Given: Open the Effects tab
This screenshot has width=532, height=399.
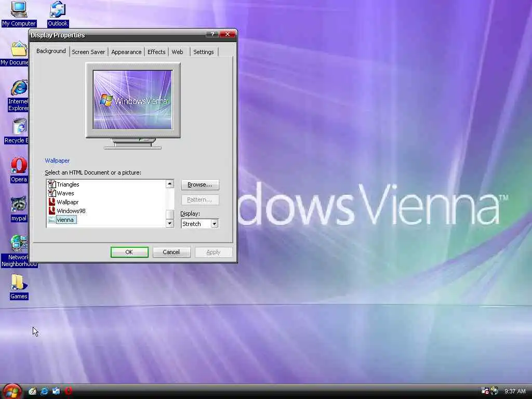Looking at the screenshot, I should coord(156,52).
